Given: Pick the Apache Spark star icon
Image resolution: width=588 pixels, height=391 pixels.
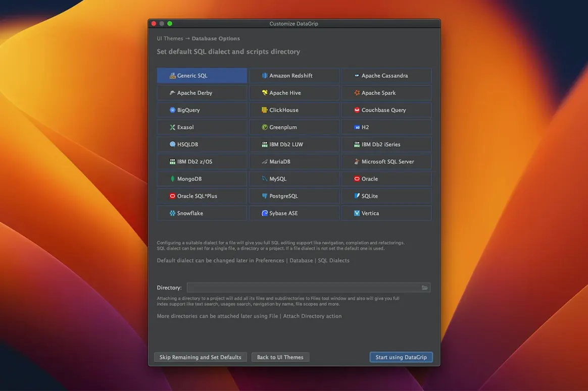Looking at the screenshot, I should pyautogui.click(x=357, y=93).
